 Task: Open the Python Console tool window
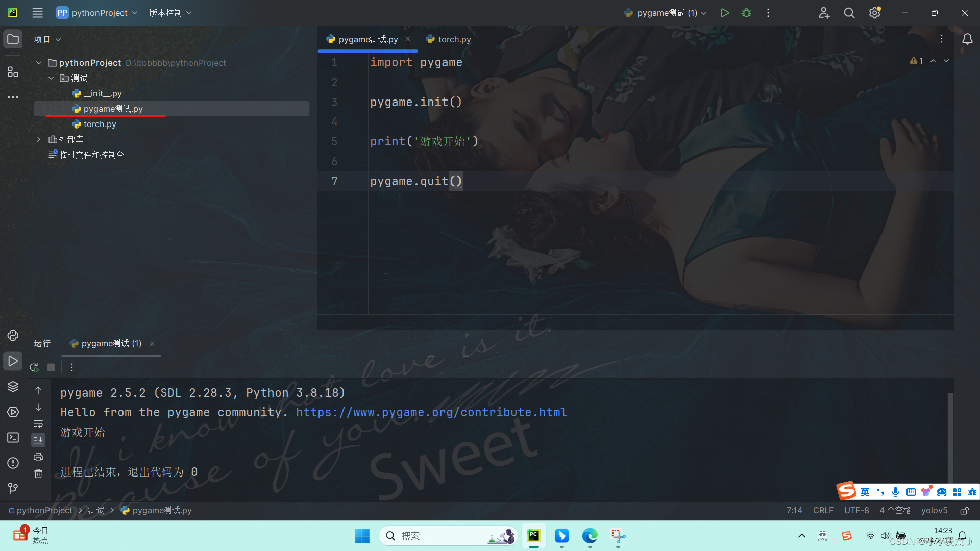[13, 335]
